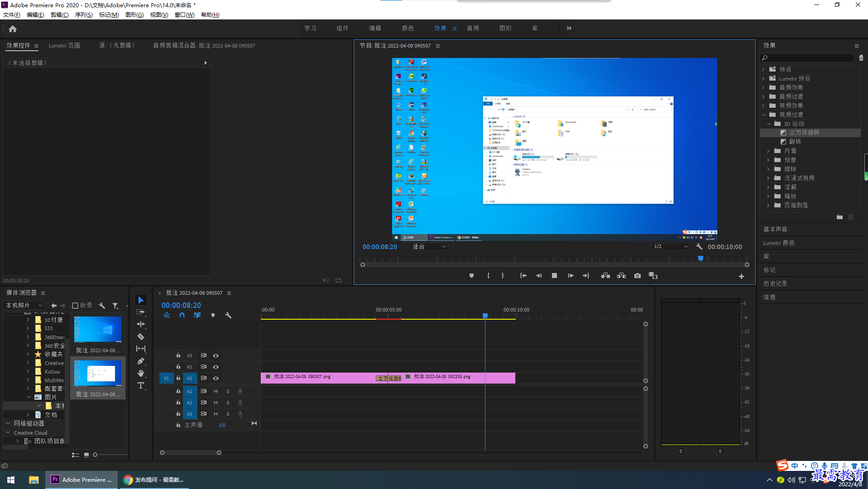Switch to the 颜色 workspace tab
Viewport: 868px width, 489px height.
[408, 28]
